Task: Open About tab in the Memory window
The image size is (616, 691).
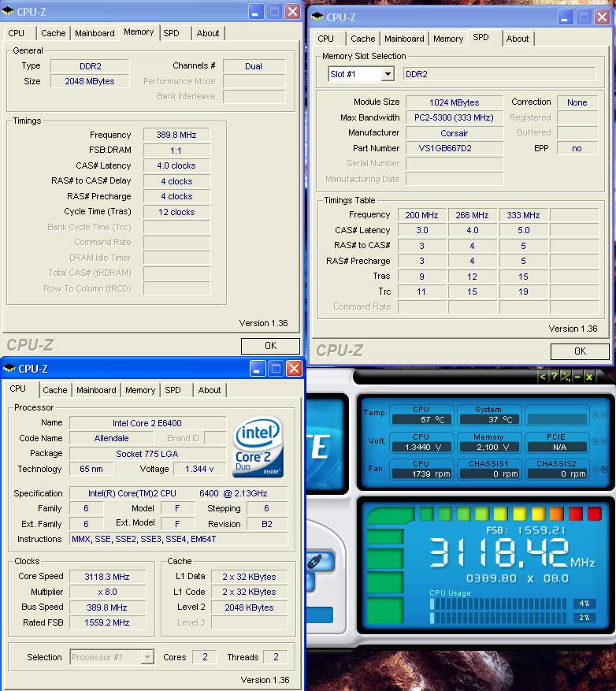Action: click(x=208, y=33)
